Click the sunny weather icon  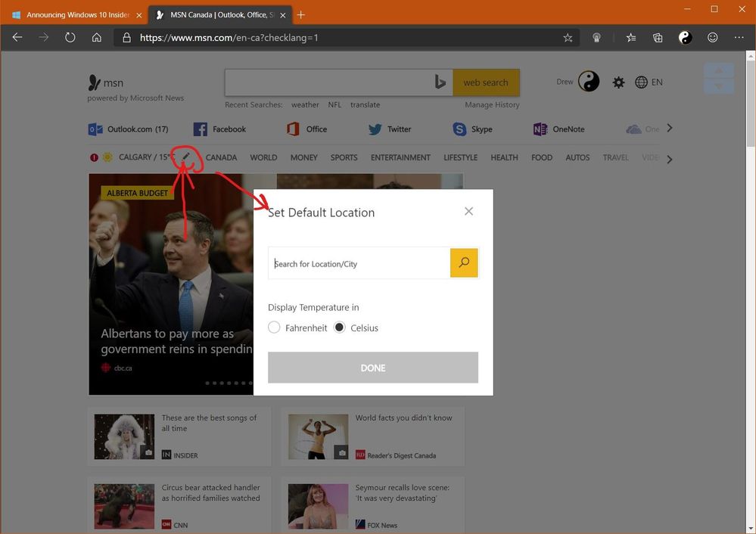(108, 157)
